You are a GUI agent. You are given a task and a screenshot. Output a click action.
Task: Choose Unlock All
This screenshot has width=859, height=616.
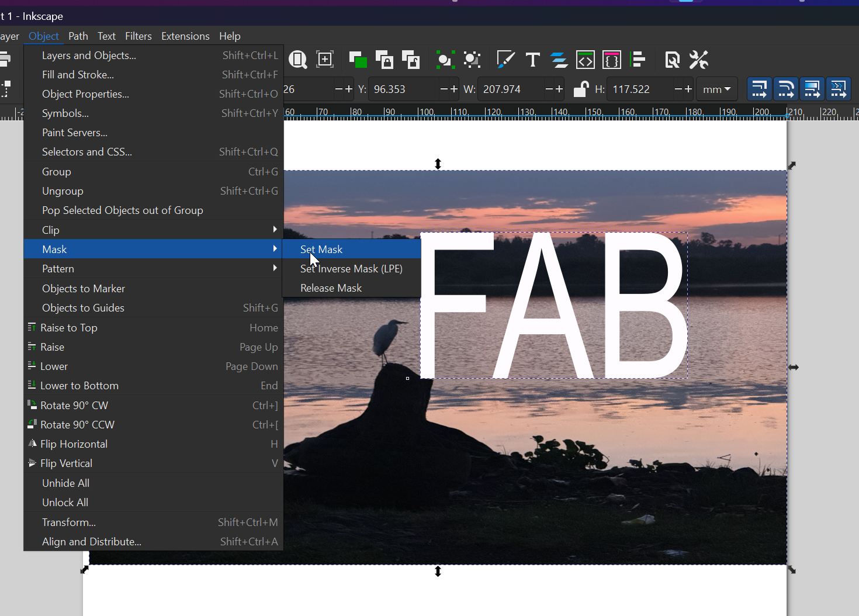click(154, 503)
